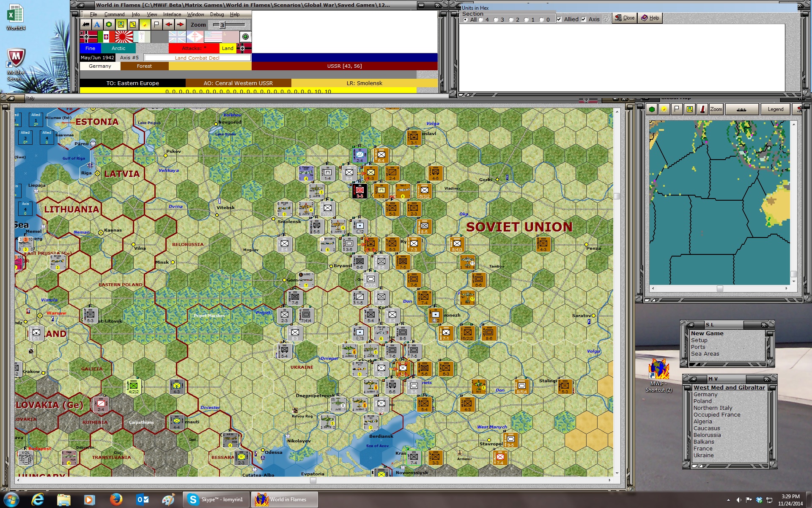Collapse the S L panel with up arrow
The image size is (812, 508).
(x=691, y=325)
